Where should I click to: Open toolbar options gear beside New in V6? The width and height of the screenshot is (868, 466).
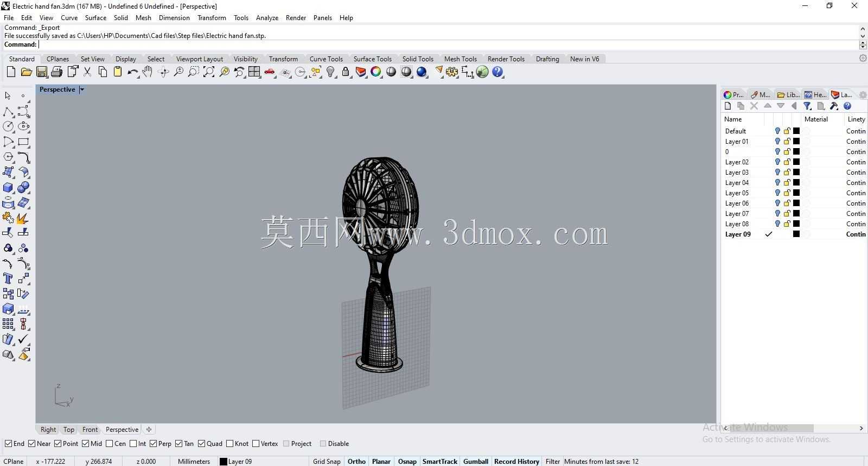pos(863,58)
